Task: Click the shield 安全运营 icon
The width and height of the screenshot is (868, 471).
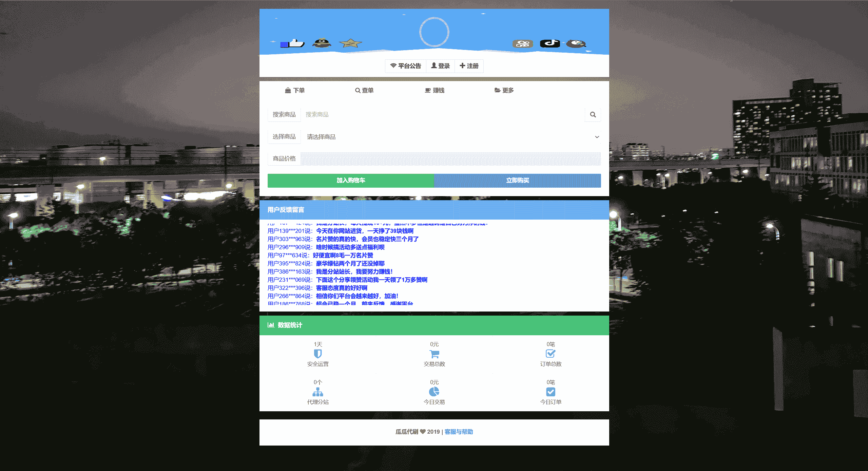Action: 317,354
